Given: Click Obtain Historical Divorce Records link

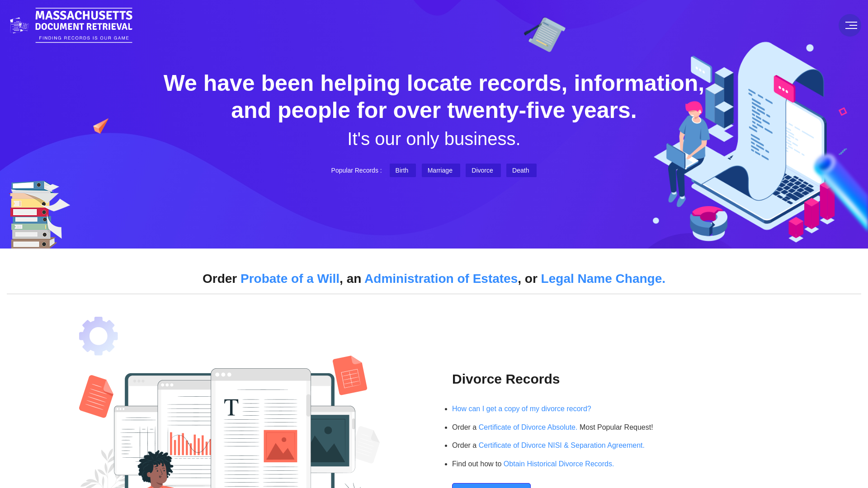Looking at the screenshot, I should [559, 464].
